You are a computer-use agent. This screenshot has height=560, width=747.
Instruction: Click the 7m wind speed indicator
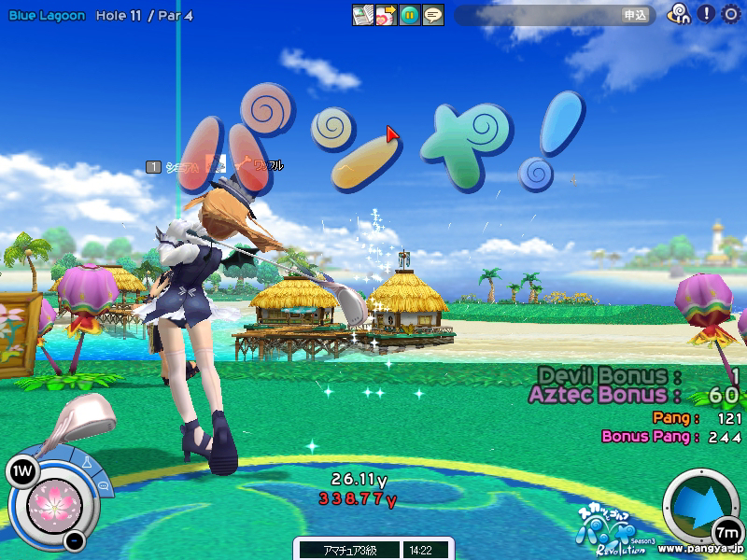[726, 532]
